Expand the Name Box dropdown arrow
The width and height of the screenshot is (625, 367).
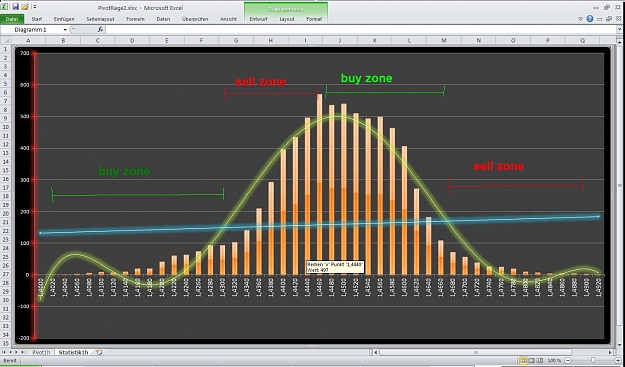point(65,30)
